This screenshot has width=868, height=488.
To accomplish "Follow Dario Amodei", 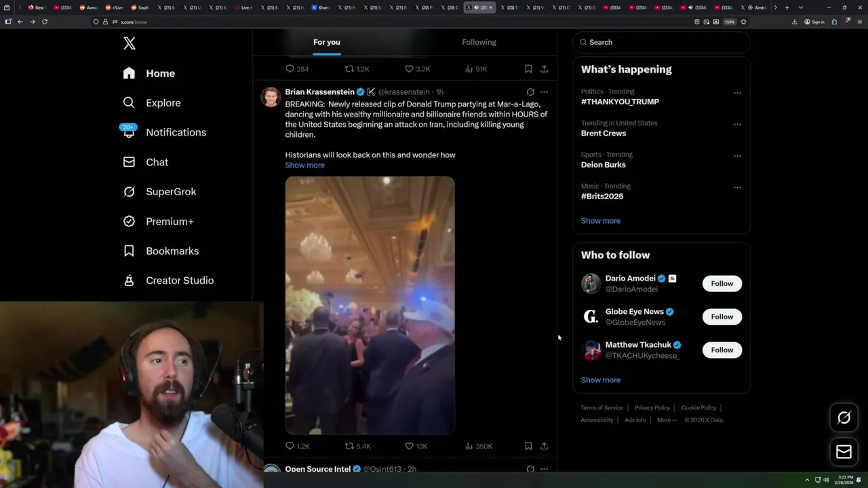I will point(722,283).
